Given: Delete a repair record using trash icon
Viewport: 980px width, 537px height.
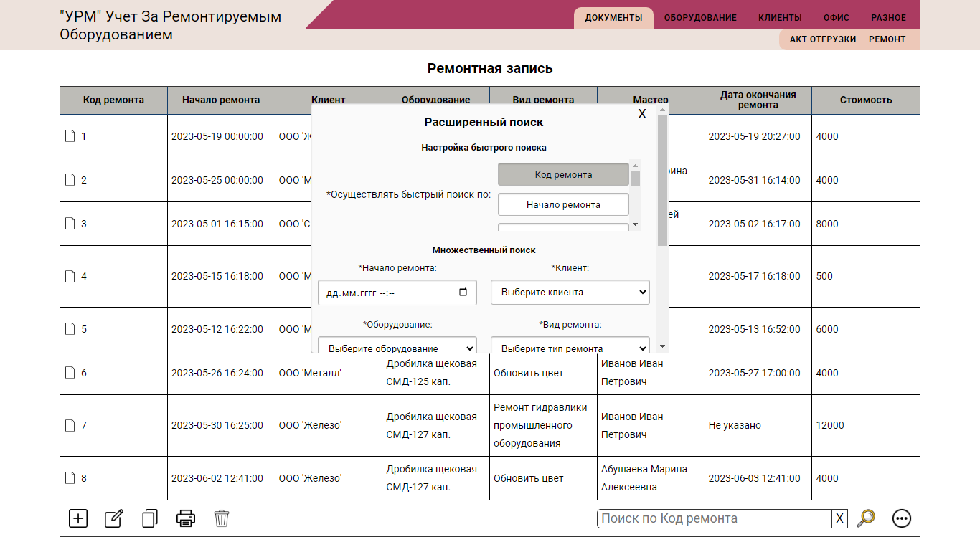Looking at the screenshot, I should pyautogui.click(x=222, y=518).
